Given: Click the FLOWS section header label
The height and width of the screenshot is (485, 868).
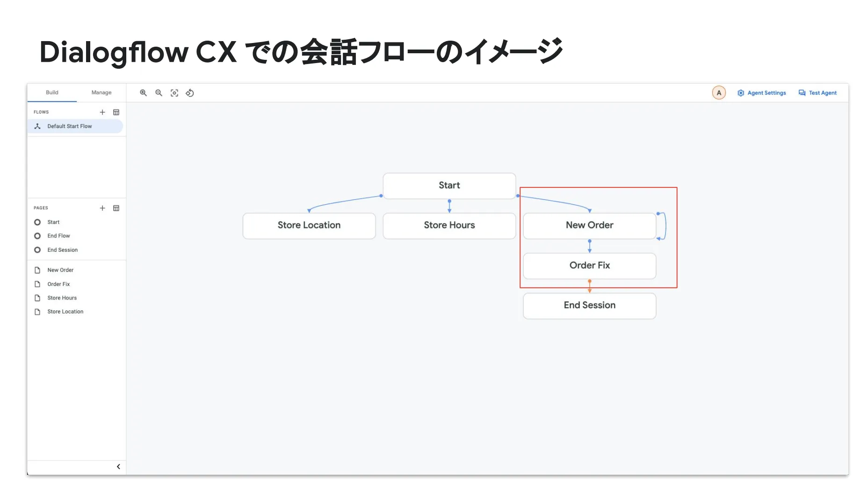Looking at the screenshot, I should point(41,112).
